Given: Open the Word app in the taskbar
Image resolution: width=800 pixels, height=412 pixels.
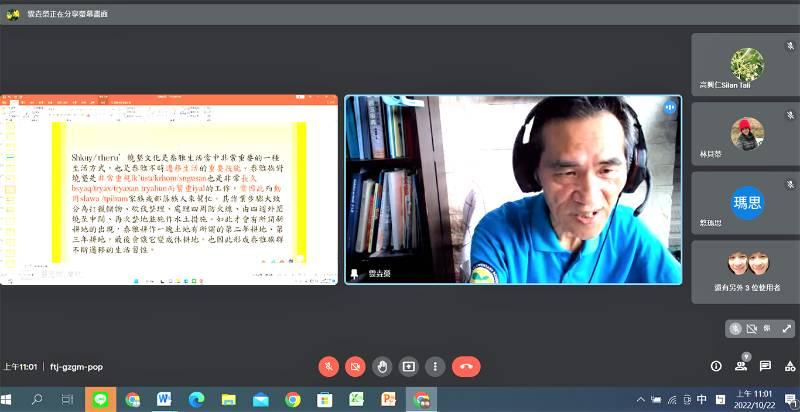Looking at the screenshot, I should pyautogui.click(x=164, y=399).
